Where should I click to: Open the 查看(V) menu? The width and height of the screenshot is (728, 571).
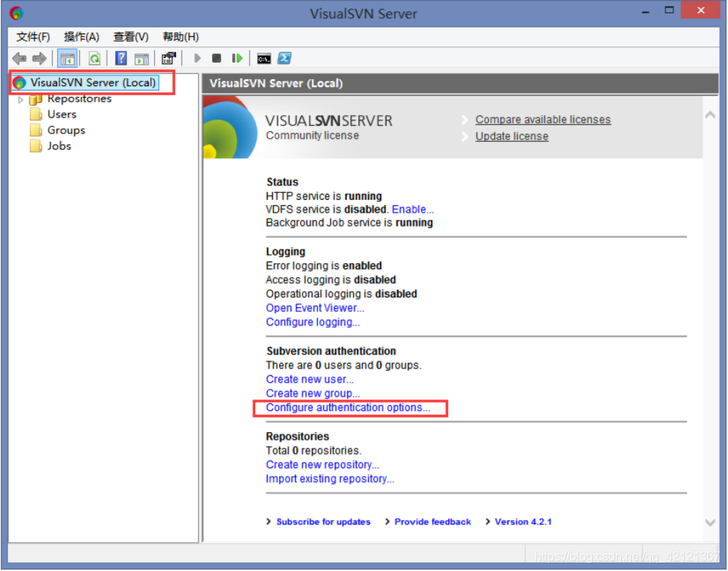tap(131, 37)
